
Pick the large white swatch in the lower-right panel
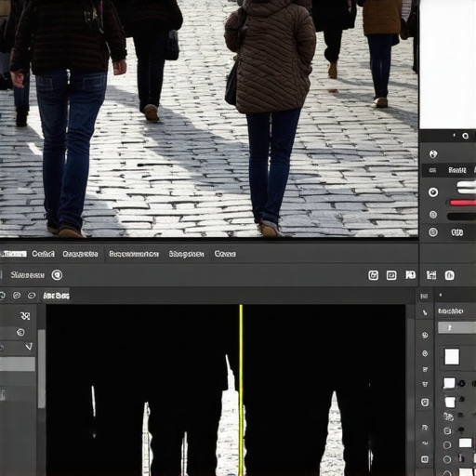(x=452, y=357)
